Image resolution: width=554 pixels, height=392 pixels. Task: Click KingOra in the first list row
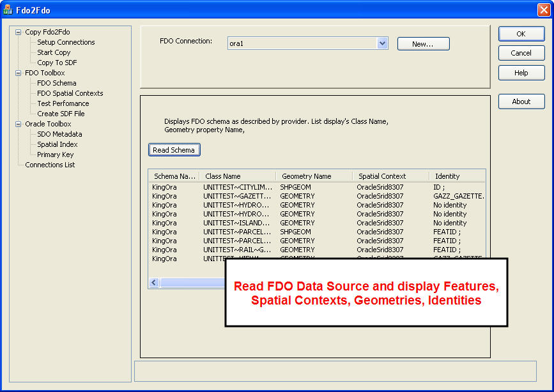point(164,187)
